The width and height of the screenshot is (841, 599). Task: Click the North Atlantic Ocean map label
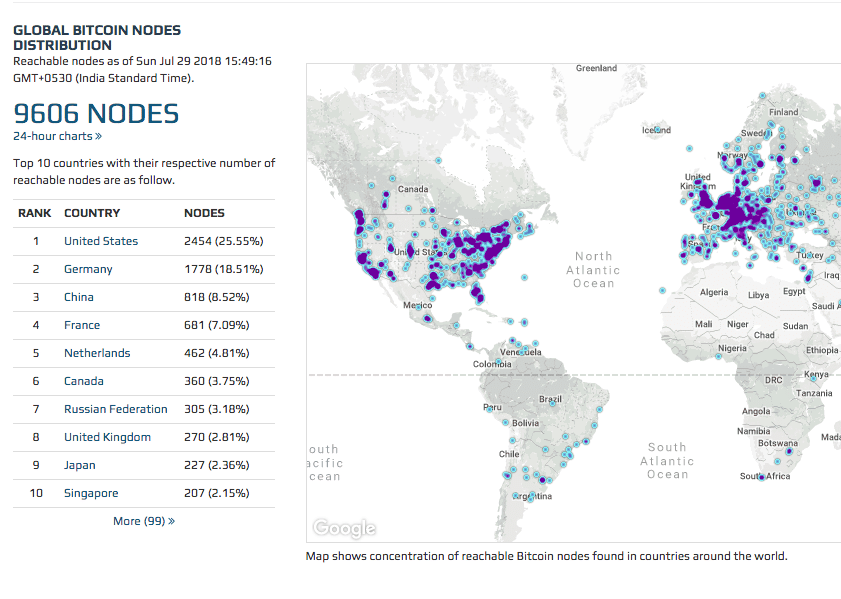[x=593, y=270]
